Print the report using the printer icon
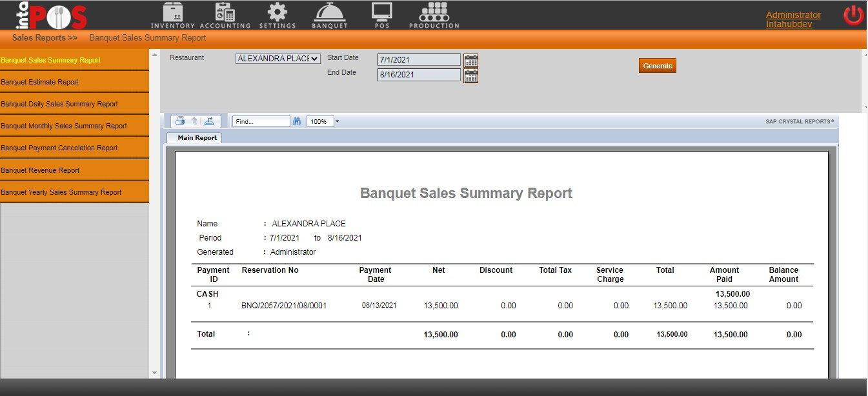The height and width of the screenshot is (396, 868). [180, 121]
